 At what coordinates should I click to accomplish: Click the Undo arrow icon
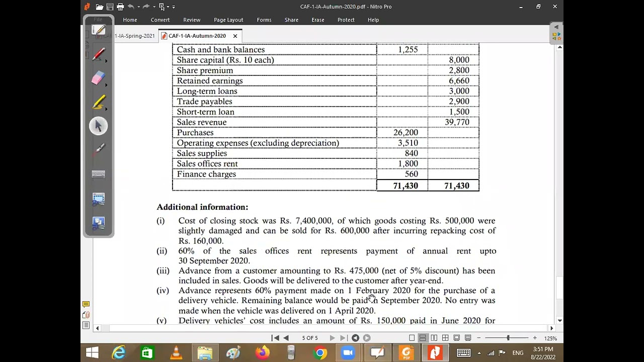(131, 7)
